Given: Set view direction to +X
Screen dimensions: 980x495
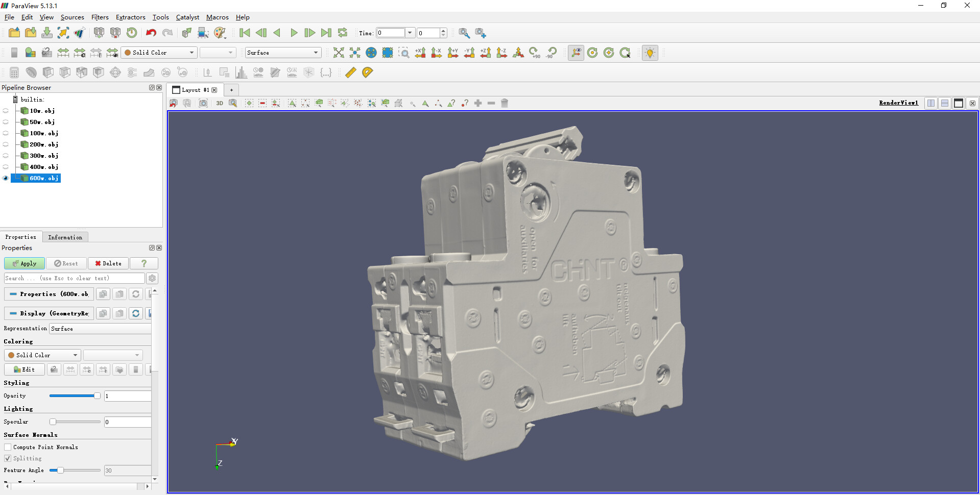Looking at the screenshot, I should point(420,53).
